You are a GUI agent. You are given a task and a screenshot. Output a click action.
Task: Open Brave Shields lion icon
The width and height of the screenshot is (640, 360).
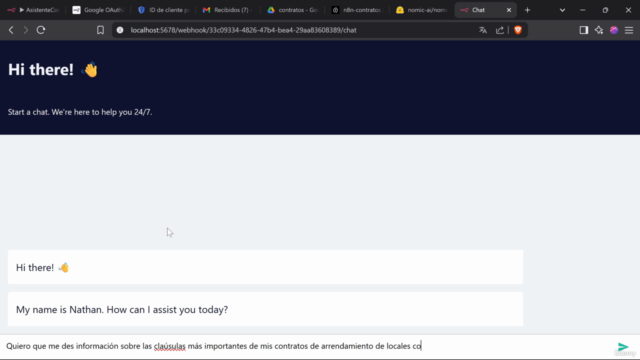click(518, 30)
